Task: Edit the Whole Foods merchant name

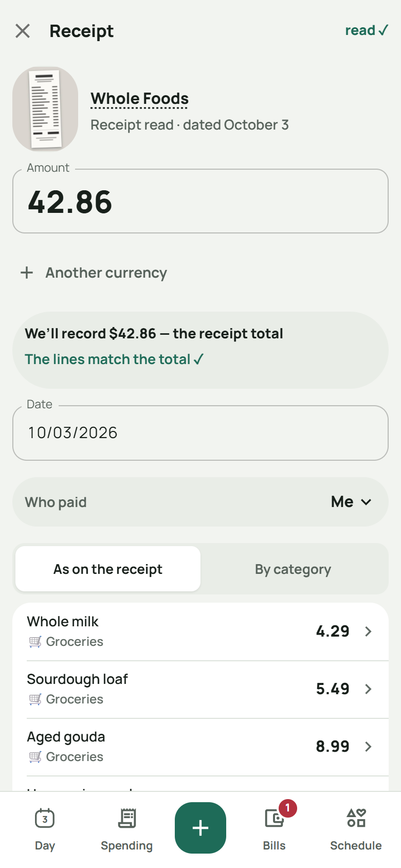Action: pyautogui.click(x=139, y=99)
